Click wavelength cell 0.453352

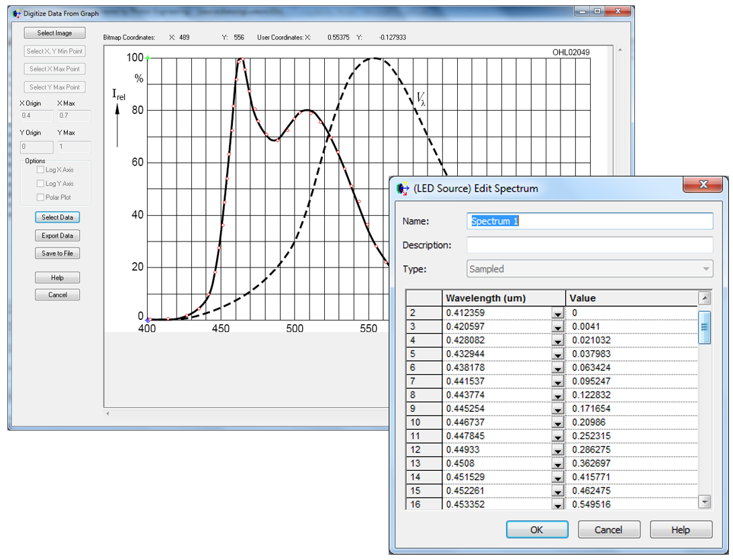[497, 504]
